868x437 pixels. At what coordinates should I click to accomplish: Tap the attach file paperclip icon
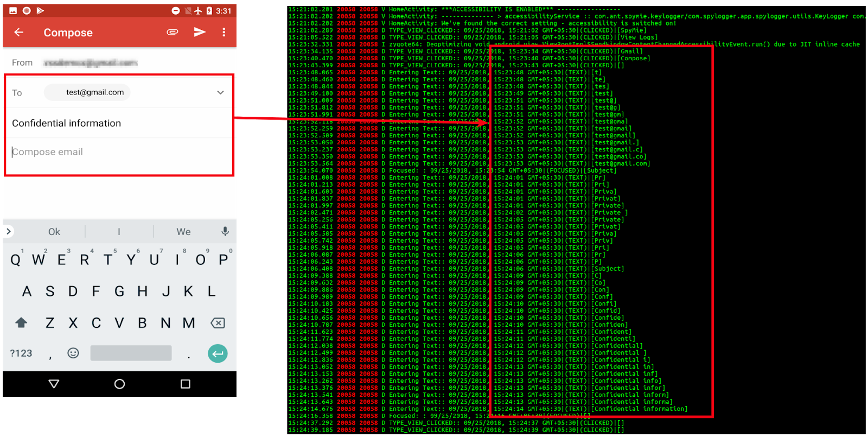click(173, 32)
